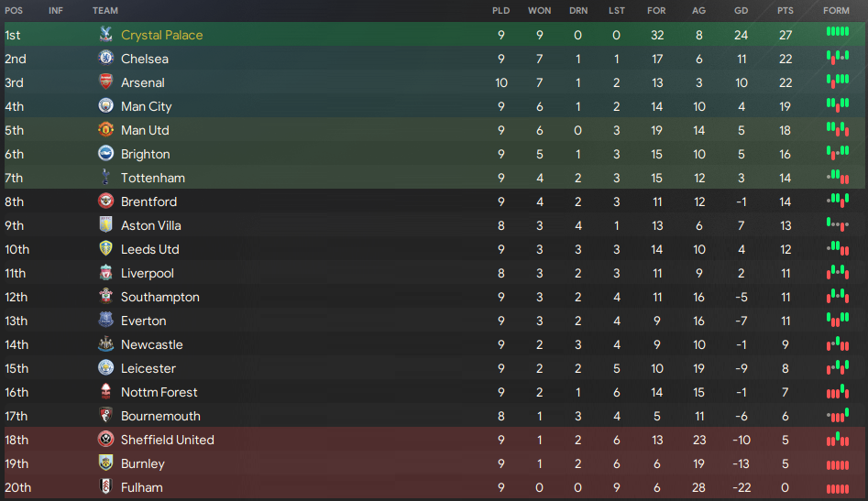Sort table by GD column header

742,10
